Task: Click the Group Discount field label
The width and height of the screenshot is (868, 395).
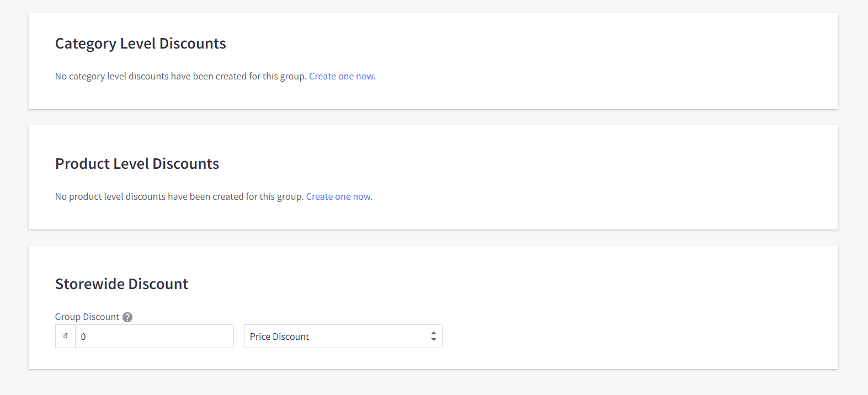Action: (87, 317)
